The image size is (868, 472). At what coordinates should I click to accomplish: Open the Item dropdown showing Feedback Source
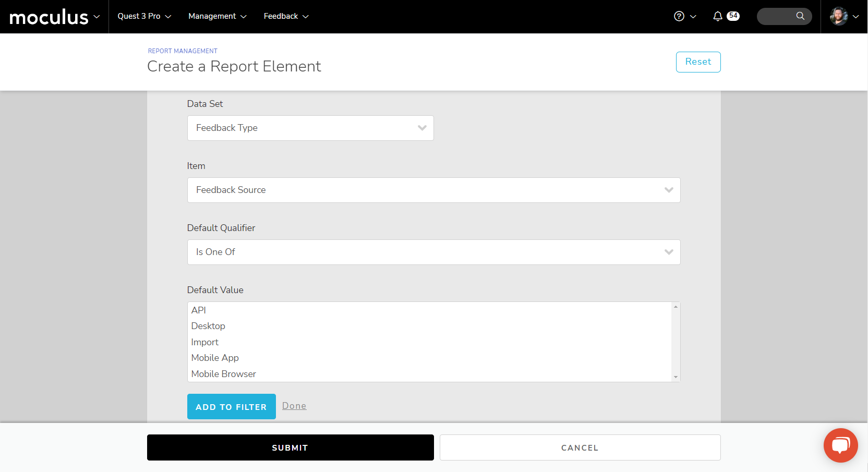[x=433, y=190]
